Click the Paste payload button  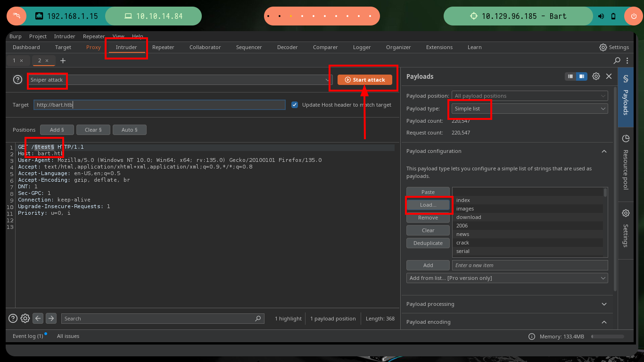[x=428, y=192]
